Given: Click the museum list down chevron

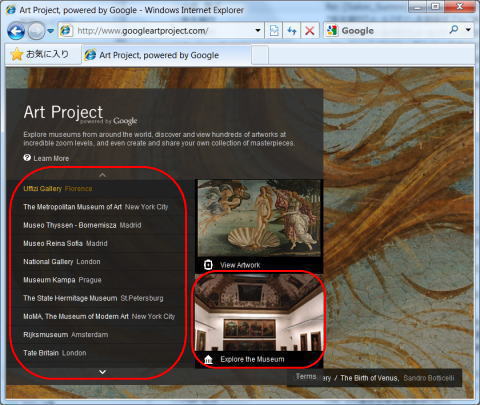Looking at the screenshot, I should tap(102, 372).
